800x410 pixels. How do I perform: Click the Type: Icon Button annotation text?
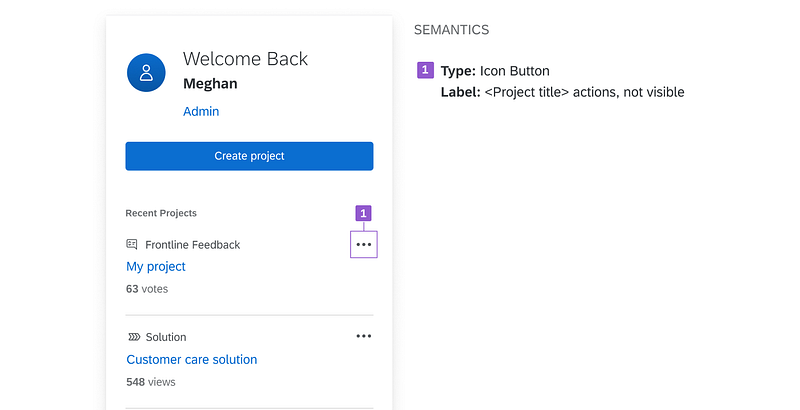pyautogui.click(x=495, y=71)
